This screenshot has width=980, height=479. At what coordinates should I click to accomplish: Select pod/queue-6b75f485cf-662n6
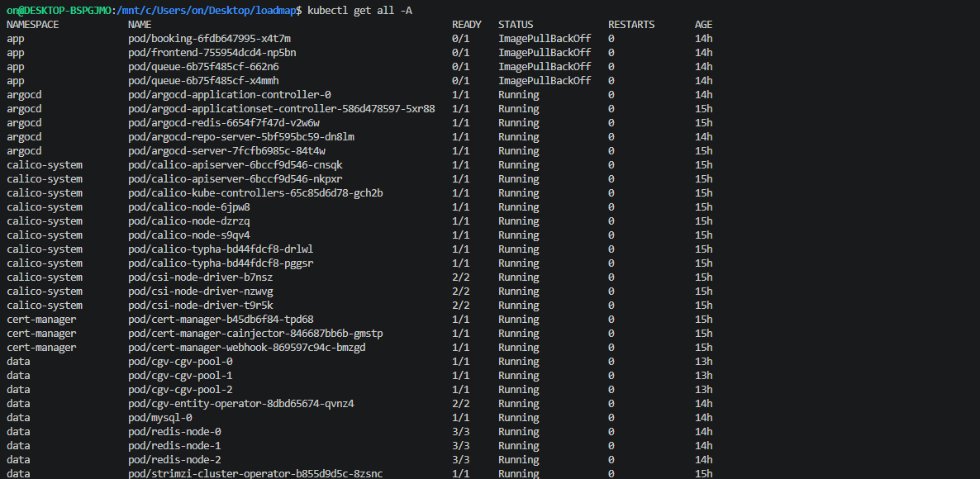[203, 67]
